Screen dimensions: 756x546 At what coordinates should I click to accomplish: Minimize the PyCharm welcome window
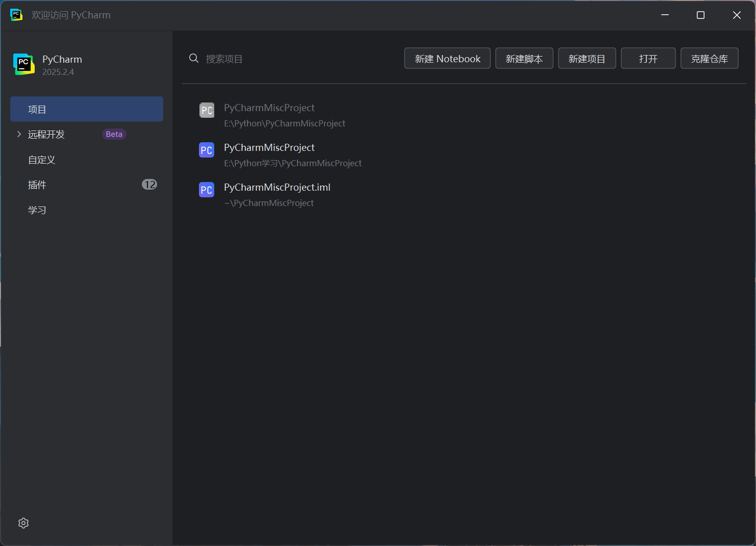click(x=665, y=15)
